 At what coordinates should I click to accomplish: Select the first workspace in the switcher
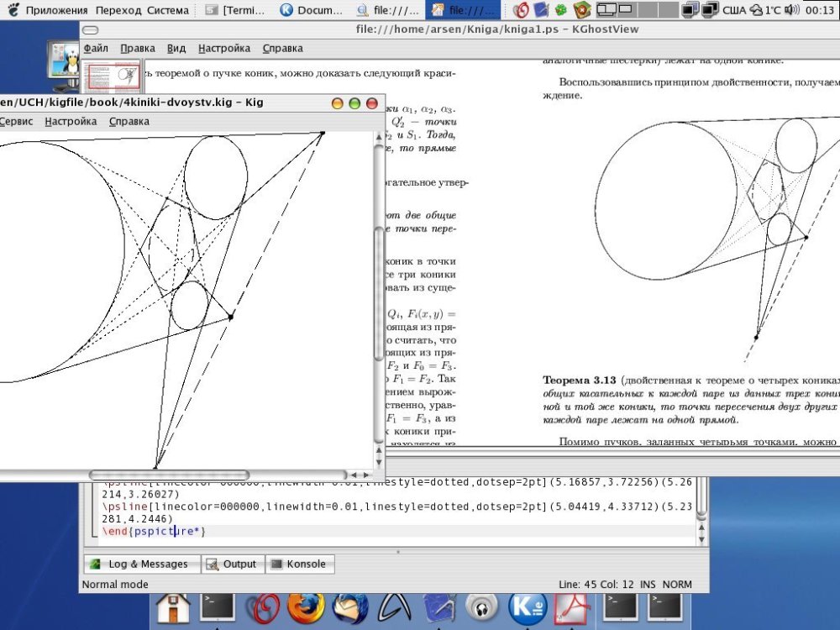coord(606,9)
